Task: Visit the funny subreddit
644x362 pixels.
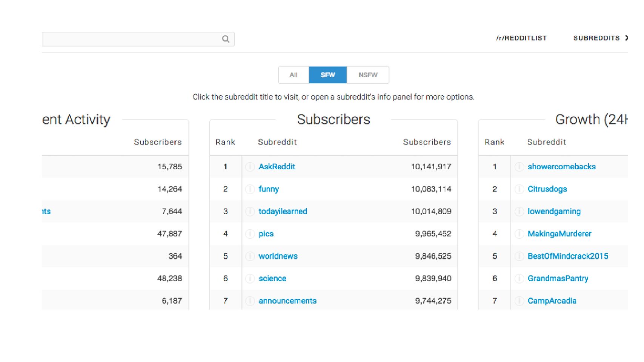Action: (x=269, y=189)
